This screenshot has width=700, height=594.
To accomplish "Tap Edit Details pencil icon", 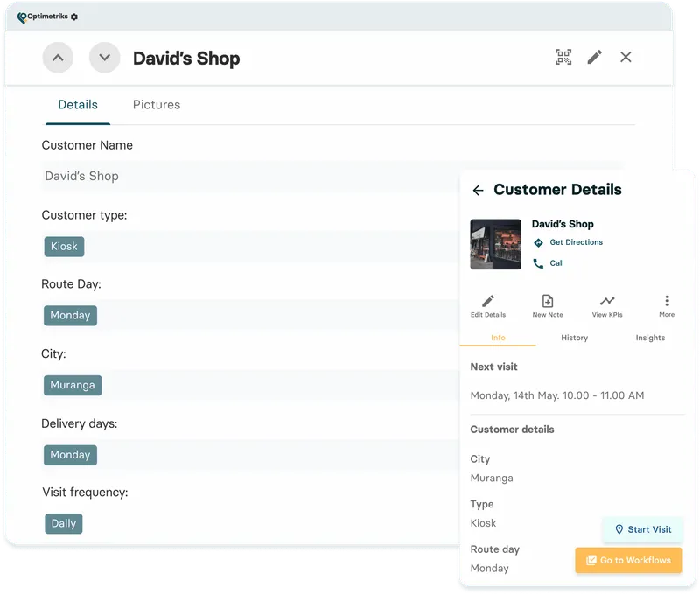I will [x=488, y=300].
